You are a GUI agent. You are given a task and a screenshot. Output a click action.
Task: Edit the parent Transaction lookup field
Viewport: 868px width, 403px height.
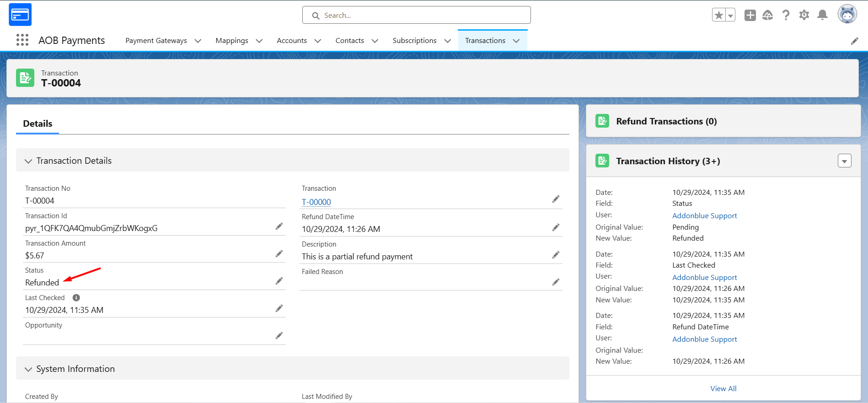[556, 199]
